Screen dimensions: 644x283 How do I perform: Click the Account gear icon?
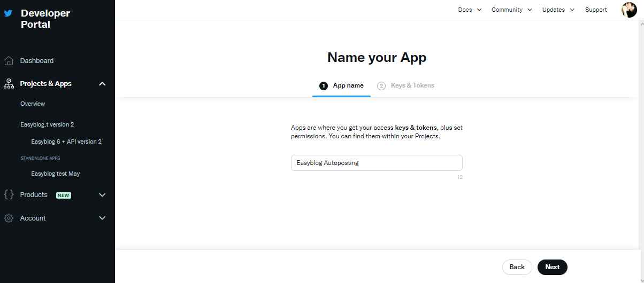click(x=9, y=218)
